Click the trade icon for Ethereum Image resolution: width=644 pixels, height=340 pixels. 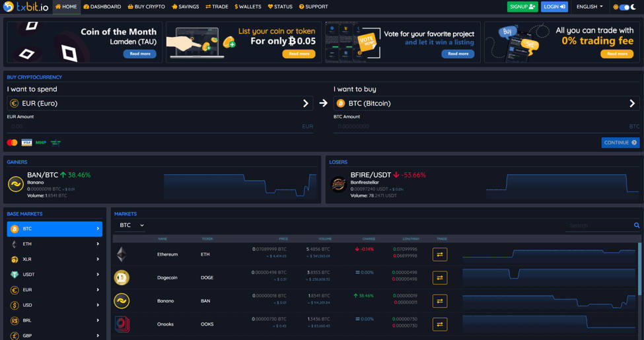(440, 255)
